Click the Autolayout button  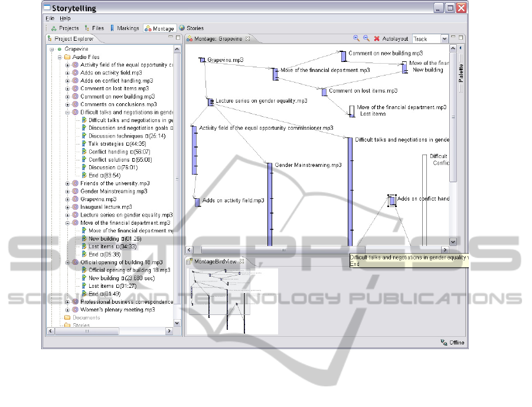point(395,39)
